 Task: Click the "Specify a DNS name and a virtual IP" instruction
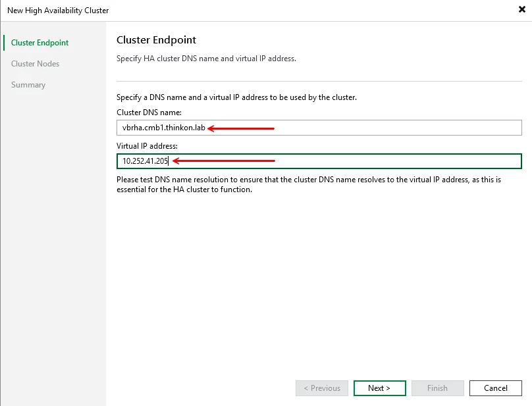tap(236, 97)
